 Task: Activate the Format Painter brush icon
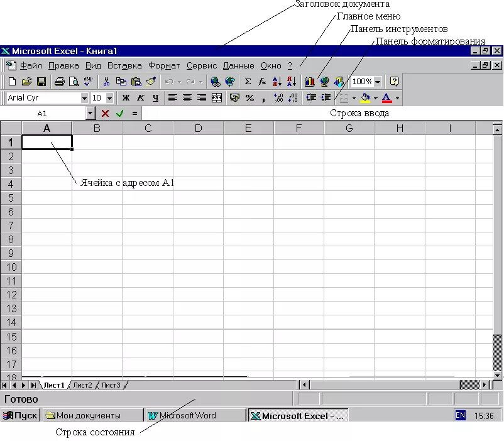(151, 82)
